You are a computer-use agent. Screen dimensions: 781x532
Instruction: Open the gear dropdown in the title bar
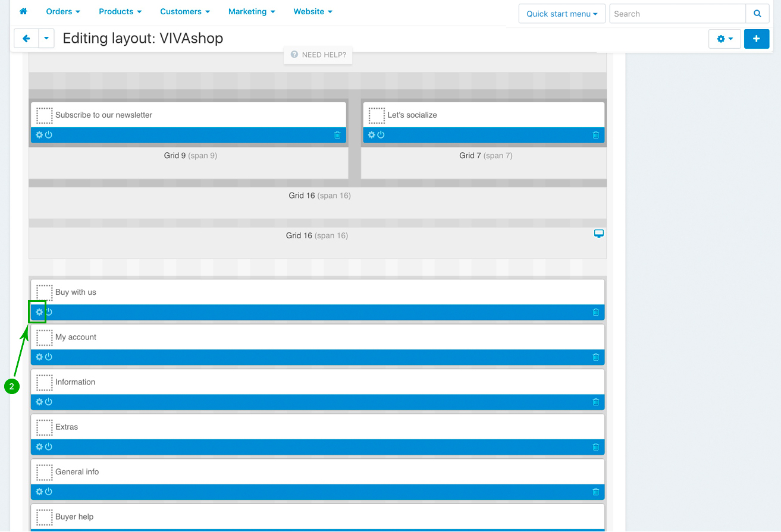click(724, 39)
